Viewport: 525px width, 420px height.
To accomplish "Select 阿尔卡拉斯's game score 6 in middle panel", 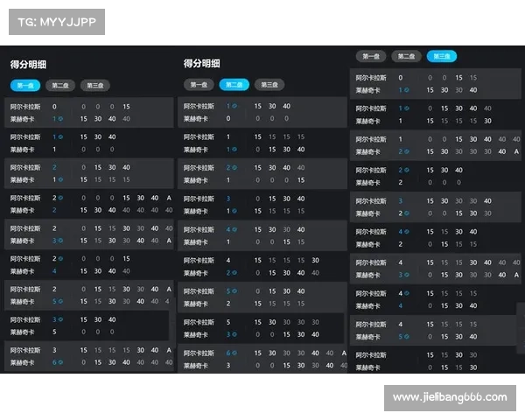I will coord(228,353).
